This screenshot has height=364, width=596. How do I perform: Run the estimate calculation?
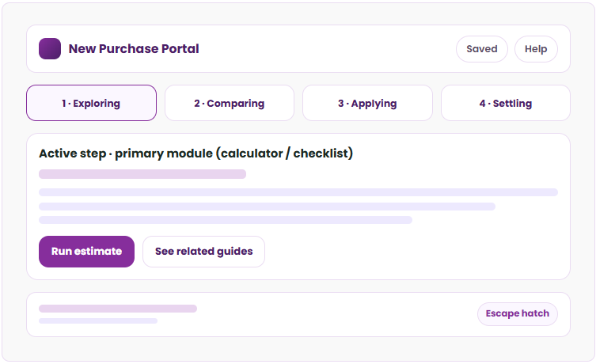(x=86, y=252)
